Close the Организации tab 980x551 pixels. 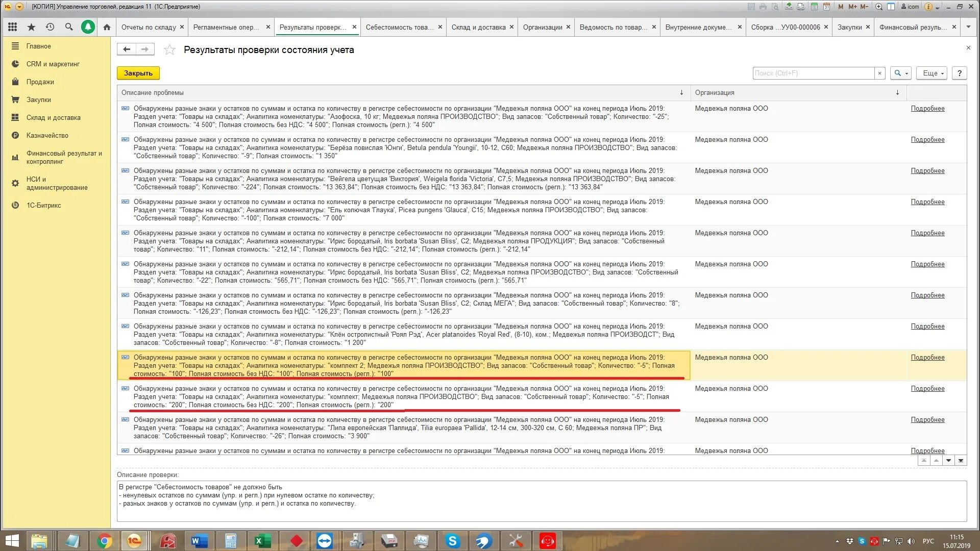point(568,27)
